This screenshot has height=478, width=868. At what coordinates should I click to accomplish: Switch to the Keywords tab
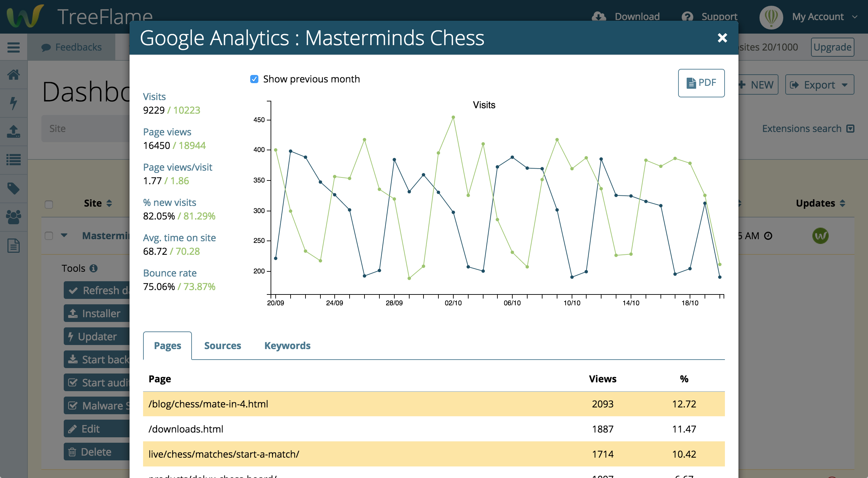click(287, 345)
